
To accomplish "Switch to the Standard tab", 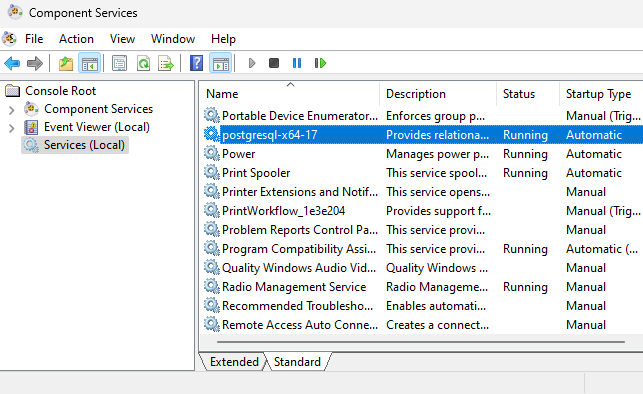I will click(x=297, y=362).
